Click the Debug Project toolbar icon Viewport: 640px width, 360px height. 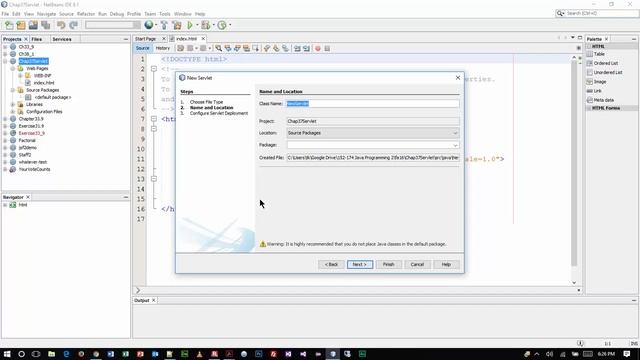click(205, 25)
